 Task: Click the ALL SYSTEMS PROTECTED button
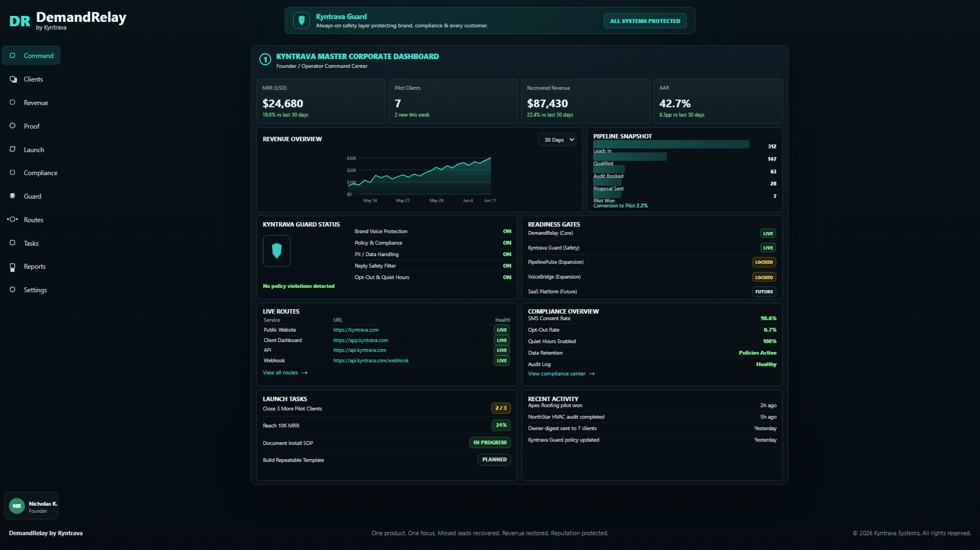(x=645, y=21)
